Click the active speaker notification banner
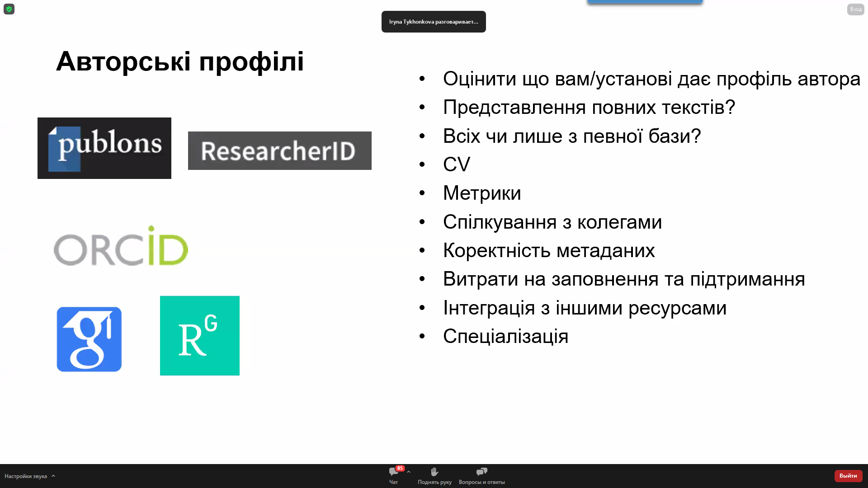 pyautogui.click(x=434, y=22)
